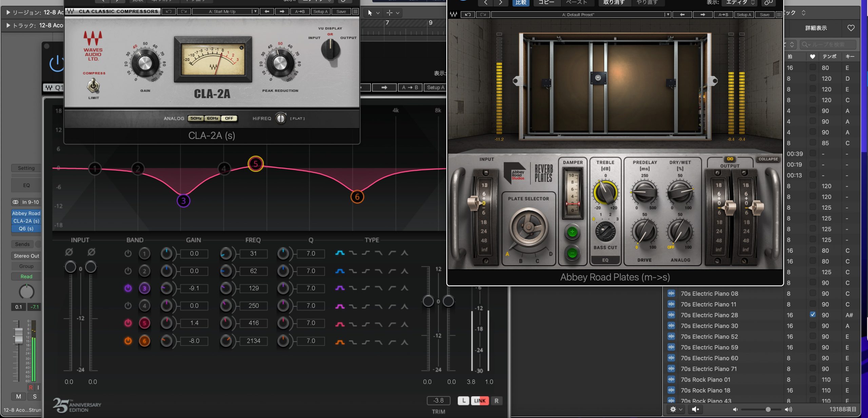The image size is (868, 418).
Task: Open the CLA-2A hamburger menu icon
Action: (x=355, y=12)
